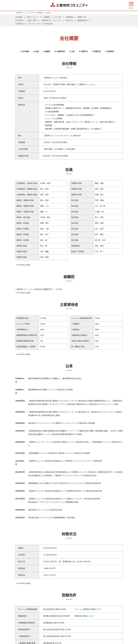Screen dimensions: 138x644
Task: Open the 社長メッセージ menu item
Action: (33, 17)
